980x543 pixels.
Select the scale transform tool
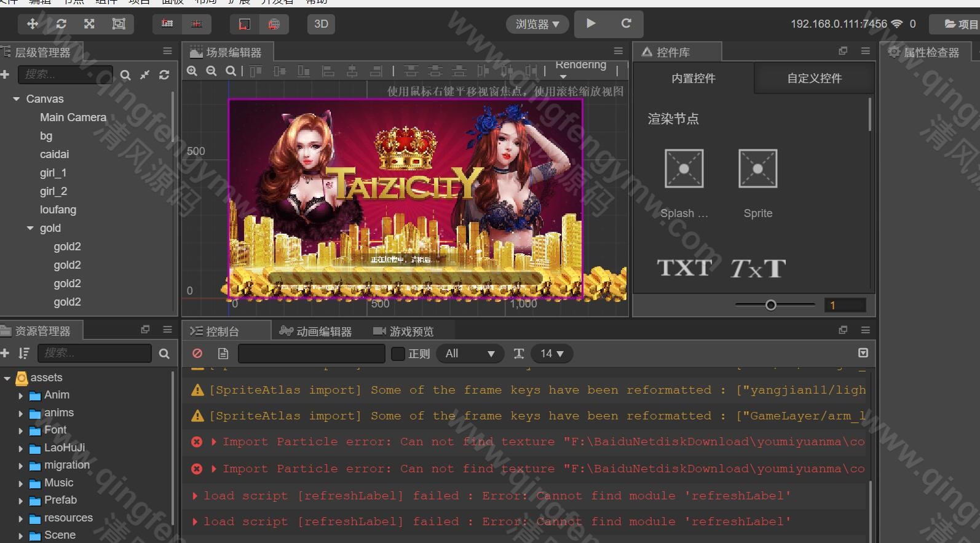tap(89, 24)
